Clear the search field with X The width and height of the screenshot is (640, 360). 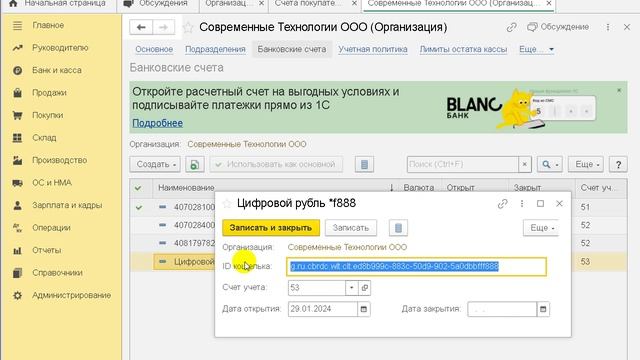(524, 164)
